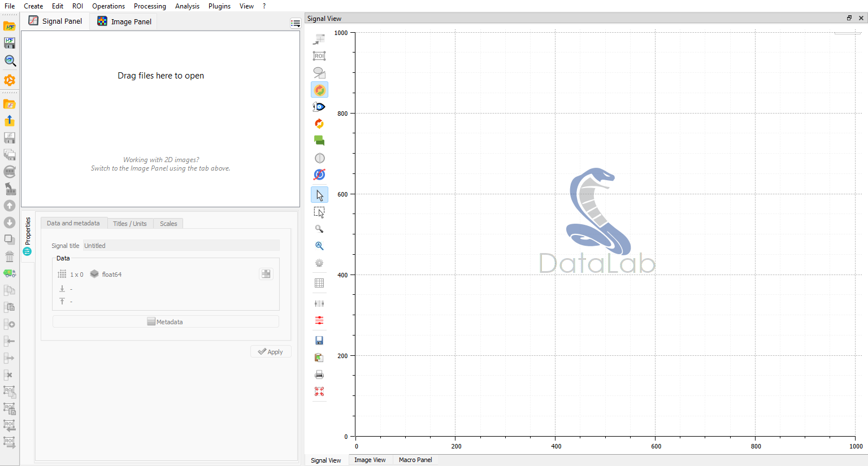The image size is (868, 466).
Task: Switch to the Macro Panel bottom tab
Action: tap(415, 460)
